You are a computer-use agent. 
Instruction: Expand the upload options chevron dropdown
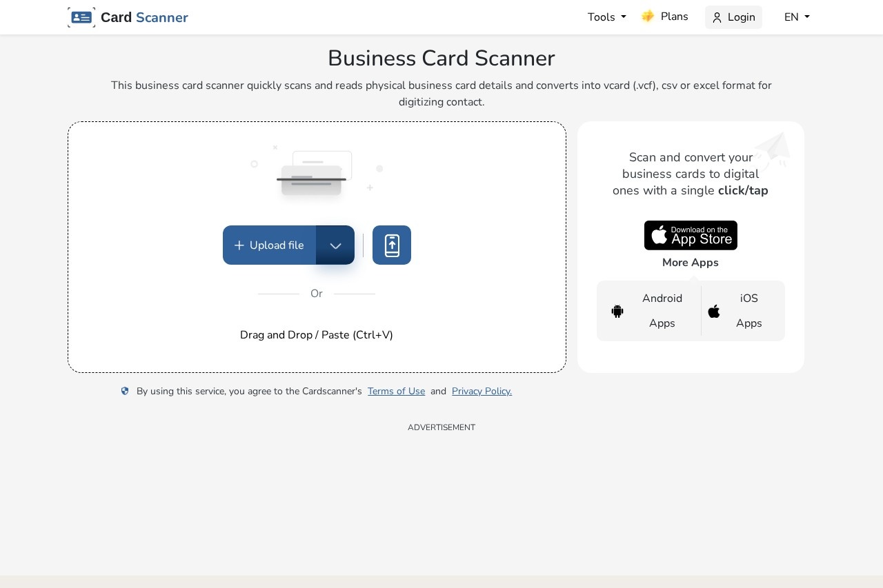[x=335, y=245]
